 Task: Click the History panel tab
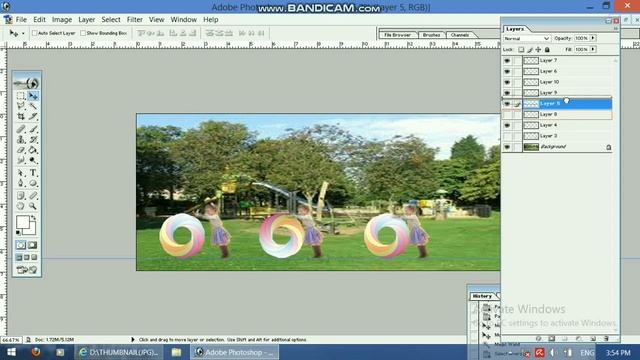point(482,296)
